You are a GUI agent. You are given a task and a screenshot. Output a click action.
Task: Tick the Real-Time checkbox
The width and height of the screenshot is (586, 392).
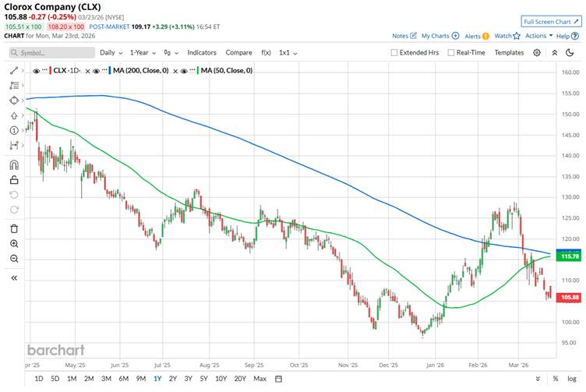451,52
